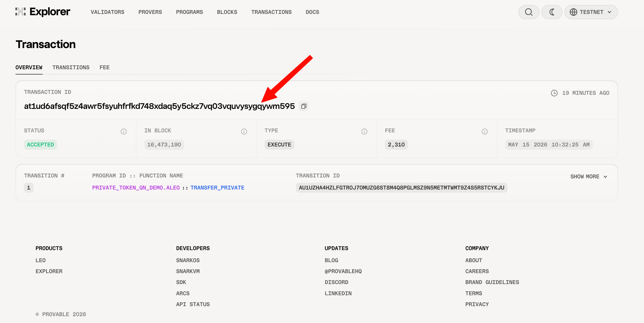Click the IN BLOCK info icon
The height and width of the screenshot is (323, 644).
tap(244, 131)
